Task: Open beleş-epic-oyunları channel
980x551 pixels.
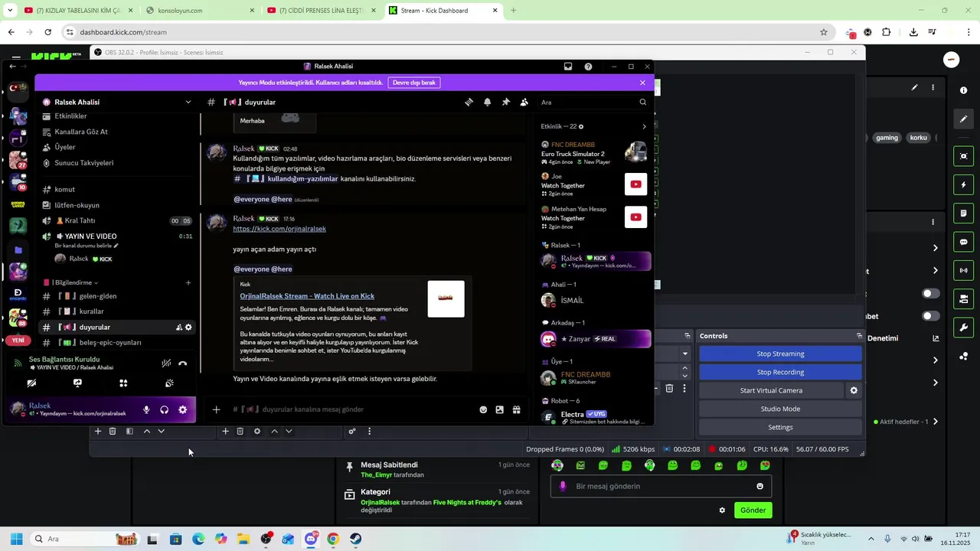Action: (x=116, y=343)
